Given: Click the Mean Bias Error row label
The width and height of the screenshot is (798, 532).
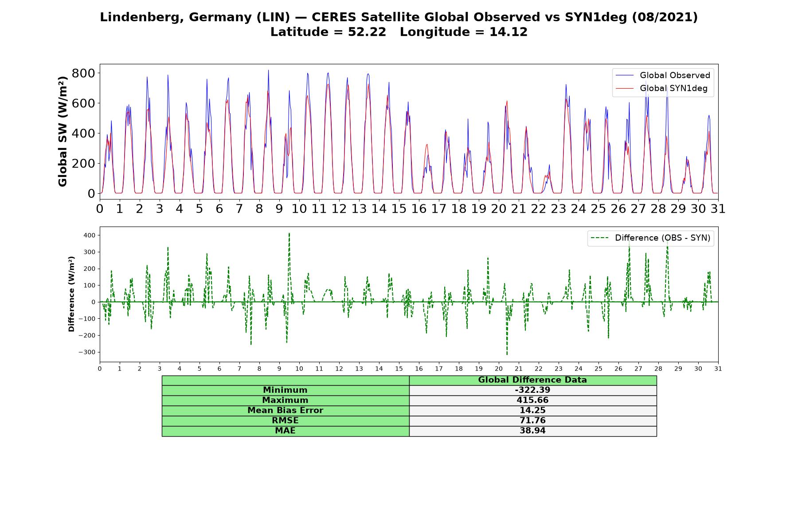Looking at the screenshot, I should (x=286, y=411).
